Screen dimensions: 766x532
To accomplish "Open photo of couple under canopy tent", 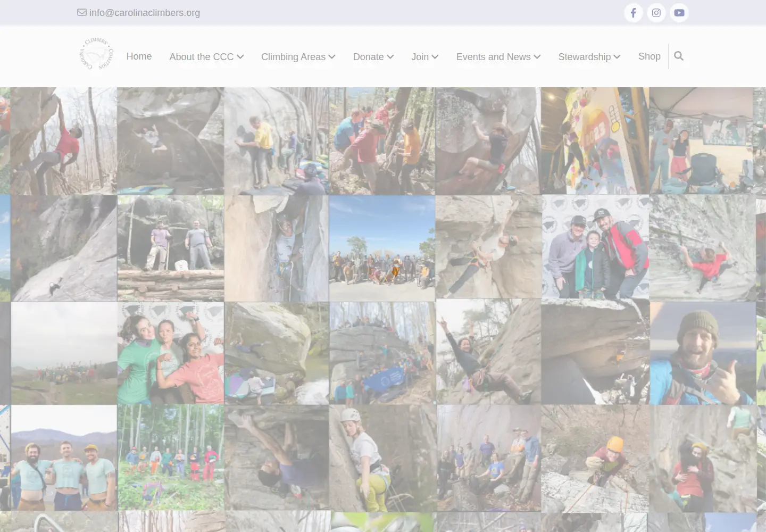I will 702,141.
